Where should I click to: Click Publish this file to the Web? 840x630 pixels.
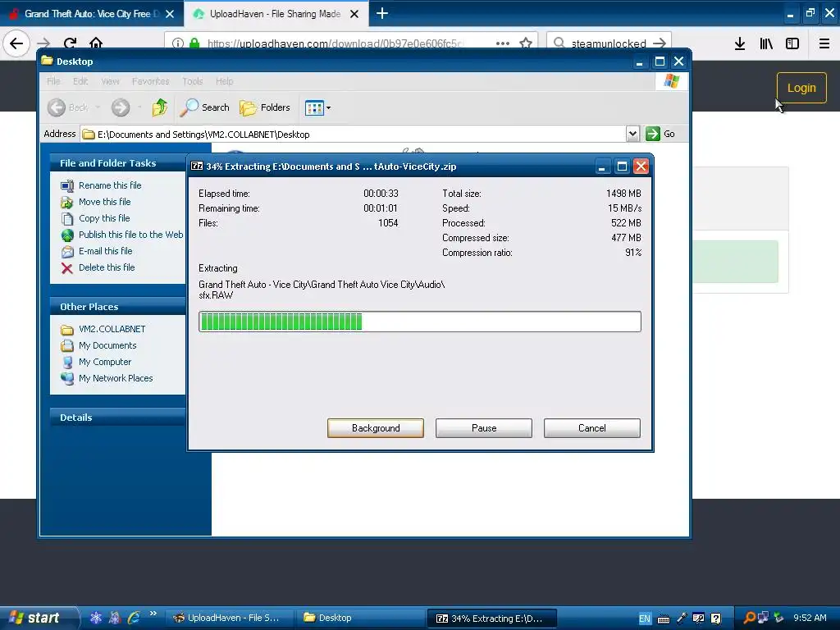coord(130,235)
